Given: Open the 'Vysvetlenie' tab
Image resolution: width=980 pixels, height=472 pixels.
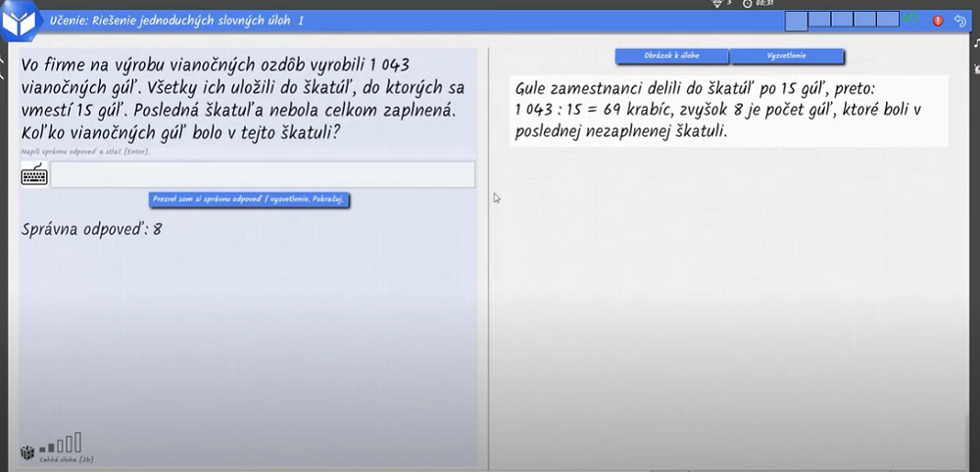Looking at the screenshot, I should point(787,56).
